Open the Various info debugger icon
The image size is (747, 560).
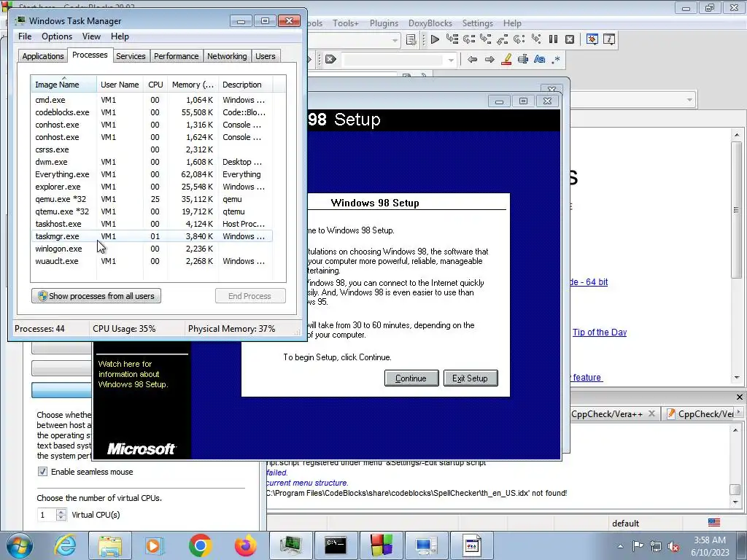click(609, 39)
